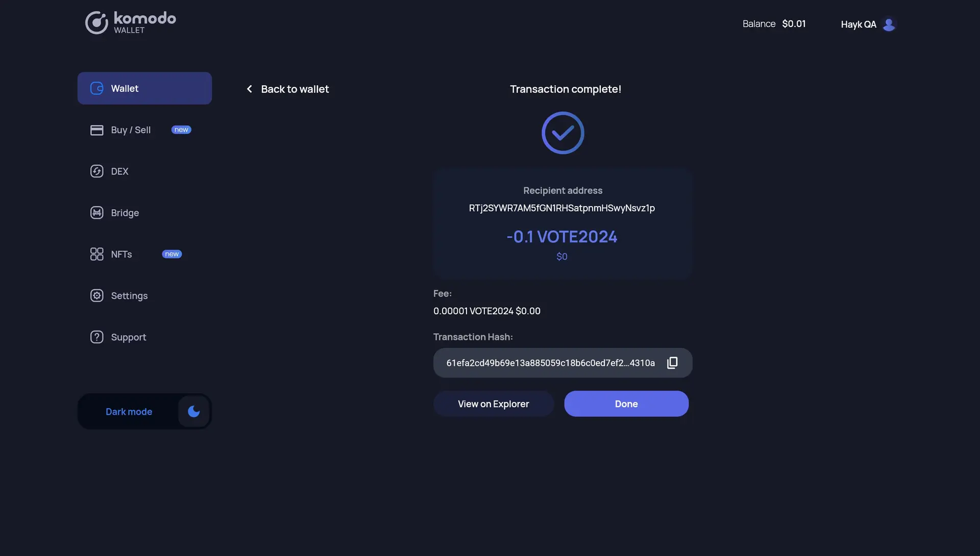Click the View on Explorer button
The image size is (980, 556).
pyautogui.click(x=494, y=403)
